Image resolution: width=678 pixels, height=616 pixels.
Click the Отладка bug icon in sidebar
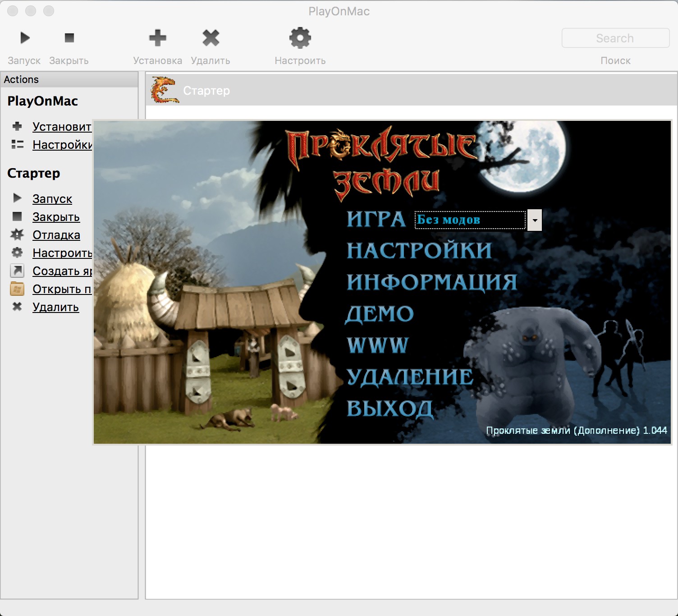pos(17,234)
